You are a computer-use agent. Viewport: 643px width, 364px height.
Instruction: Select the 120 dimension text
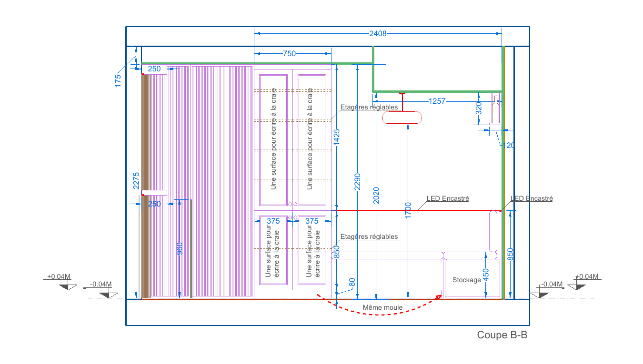pos(509,145)
